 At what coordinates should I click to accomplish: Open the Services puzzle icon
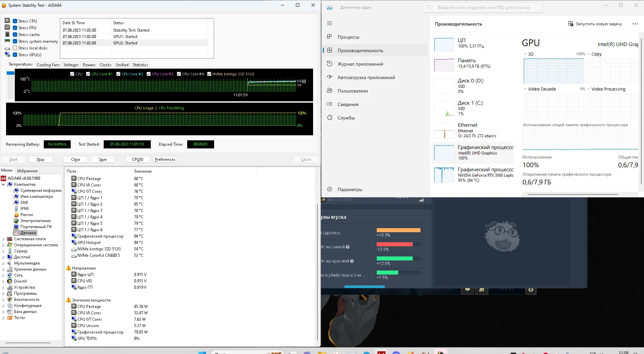pyautogui.click(x=330, y=117)
